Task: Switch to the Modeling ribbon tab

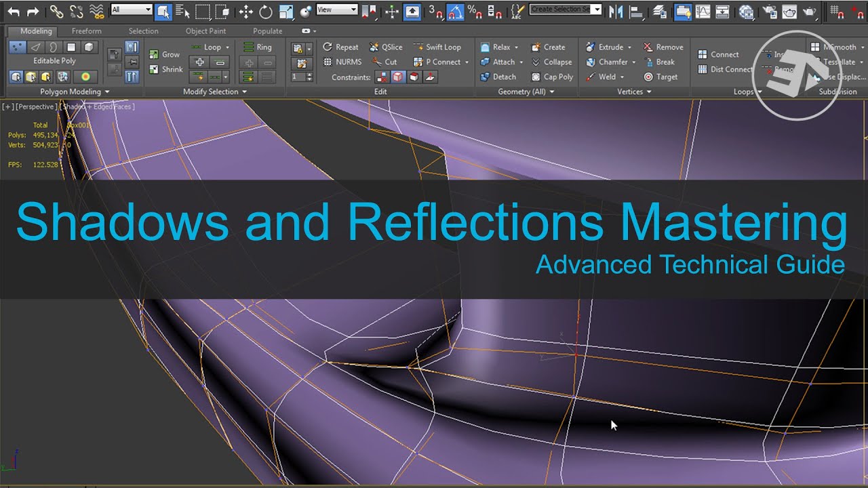Action: coord(35,31)
